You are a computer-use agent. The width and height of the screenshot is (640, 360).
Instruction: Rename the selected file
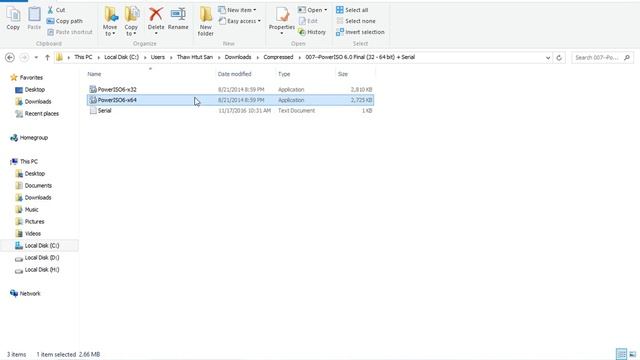178,18
